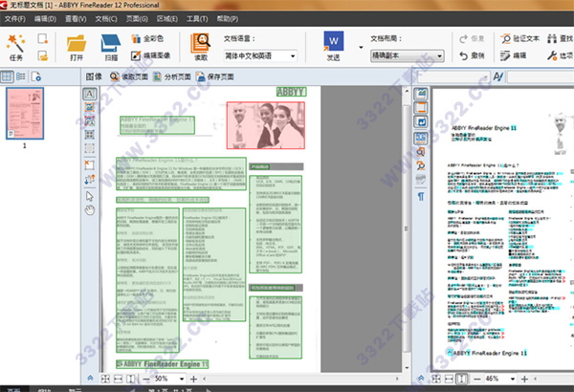Open the 任务 wizard wand icon

(15, 43)
